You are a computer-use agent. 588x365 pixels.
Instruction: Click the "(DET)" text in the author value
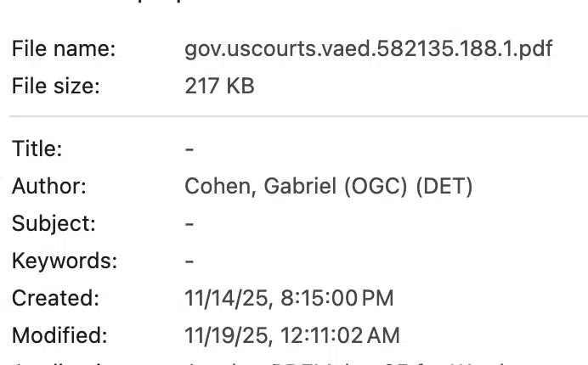(444, 187)
